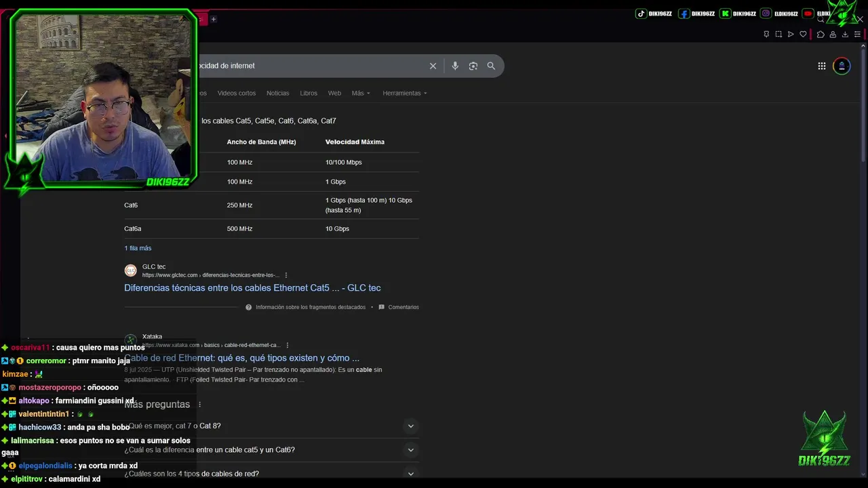
Task: Select the Cat6a row label
Action: click(133, 229)
